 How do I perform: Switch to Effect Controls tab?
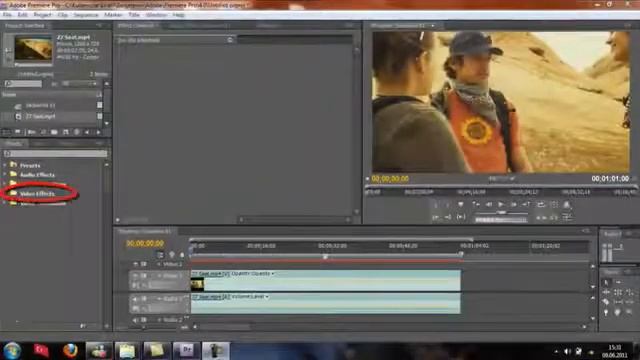(136, 25)
